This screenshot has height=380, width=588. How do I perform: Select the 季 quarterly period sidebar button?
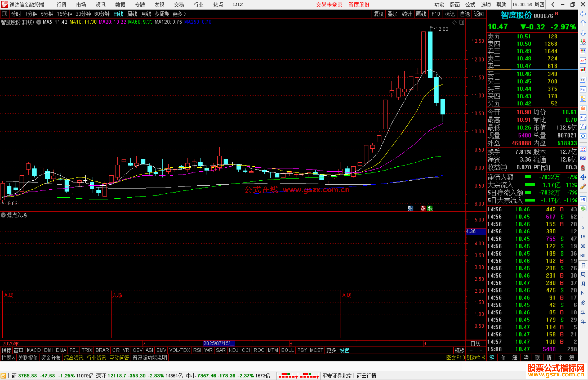583,312
